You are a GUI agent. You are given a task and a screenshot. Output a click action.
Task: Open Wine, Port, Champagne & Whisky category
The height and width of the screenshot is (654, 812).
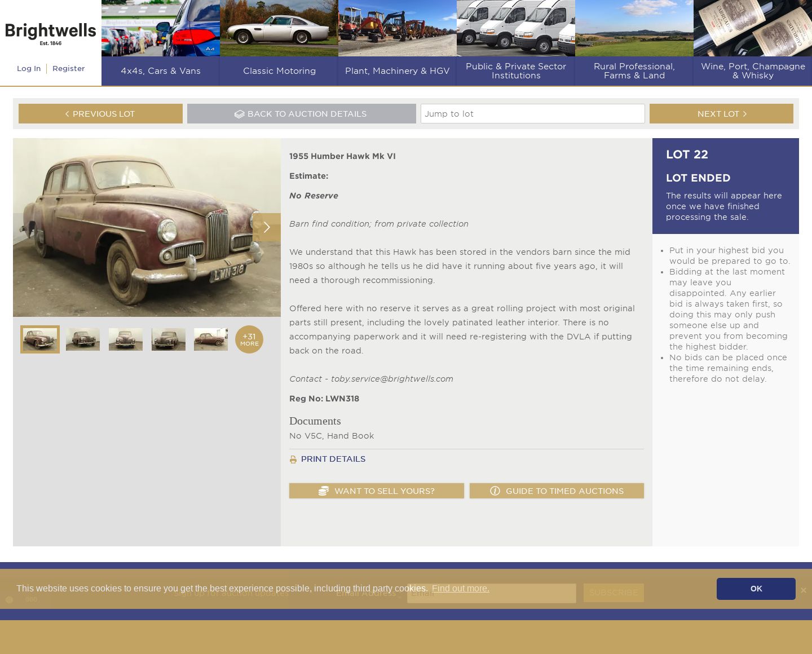coord(753,71)
